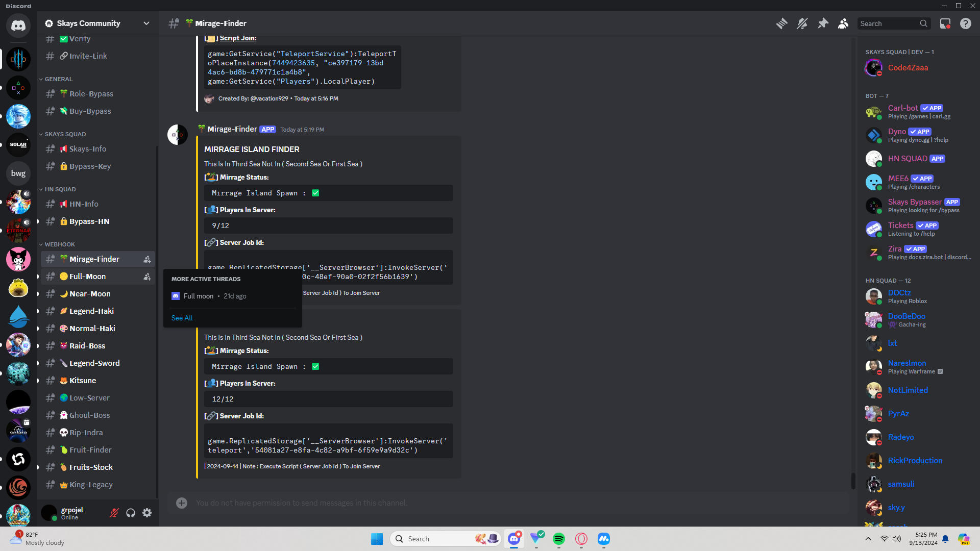Open Zira bot avatar
Image resolution: width=980 pixels, height=551 pixels.
click(874, 253)
